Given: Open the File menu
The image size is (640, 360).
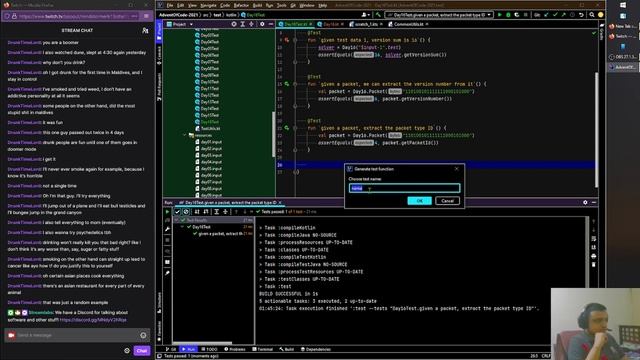Looking at the screenshot, I should (170, 5).
